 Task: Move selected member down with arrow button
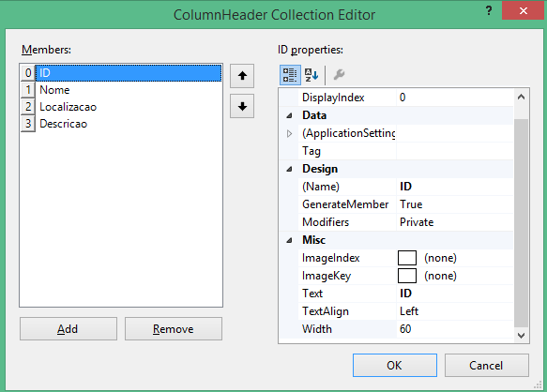(x=242, y=106)
